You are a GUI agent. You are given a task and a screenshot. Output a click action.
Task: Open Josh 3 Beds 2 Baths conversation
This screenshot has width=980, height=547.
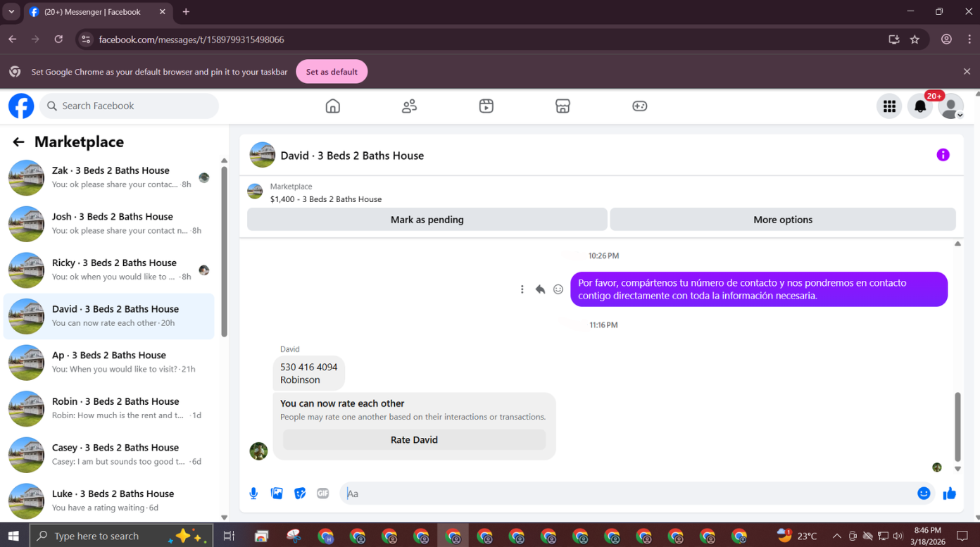(x=109, y=224)
